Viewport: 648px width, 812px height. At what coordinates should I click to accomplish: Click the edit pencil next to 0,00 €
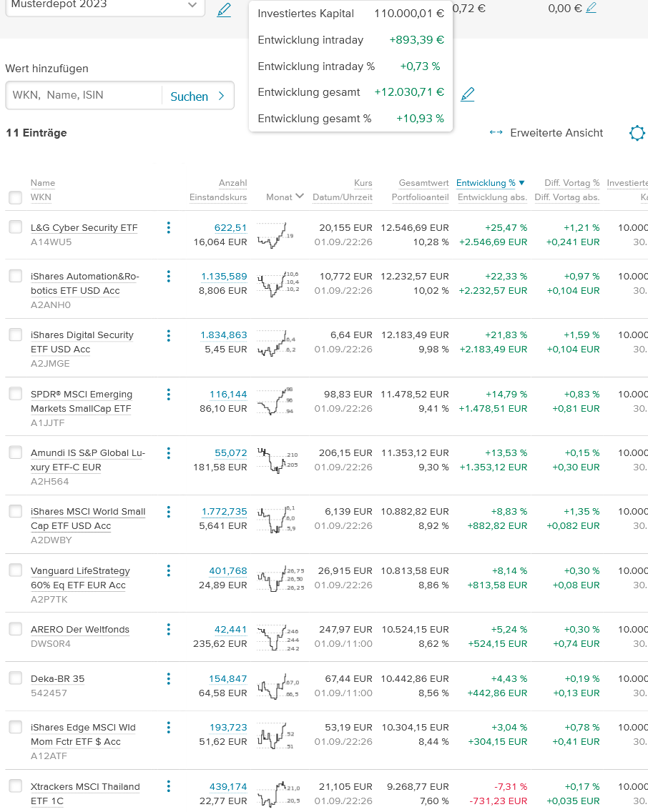[x=591, y=9]
